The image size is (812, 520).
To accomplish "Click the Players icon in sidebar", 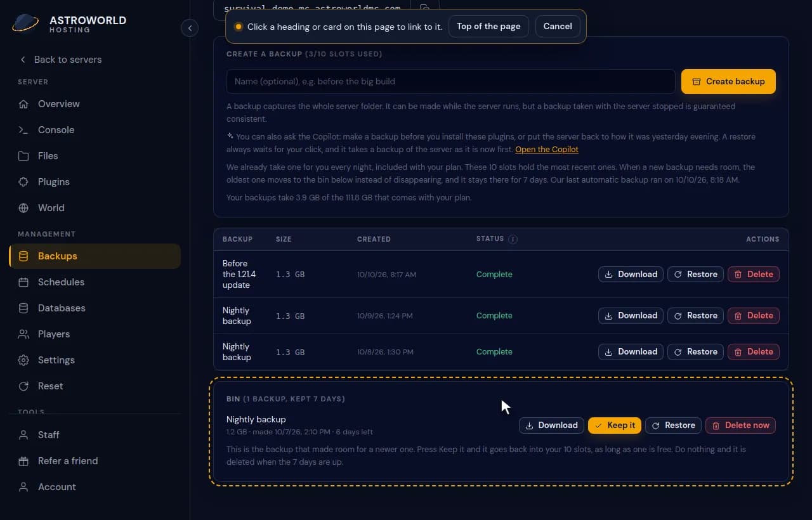I will pos(23,334).
